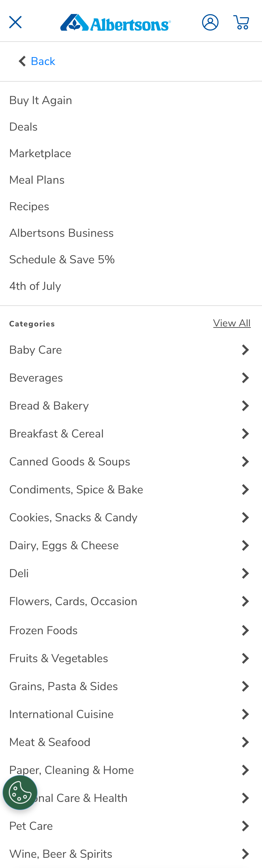Expand the Frozen Foods category

click(x=245, y=631)
